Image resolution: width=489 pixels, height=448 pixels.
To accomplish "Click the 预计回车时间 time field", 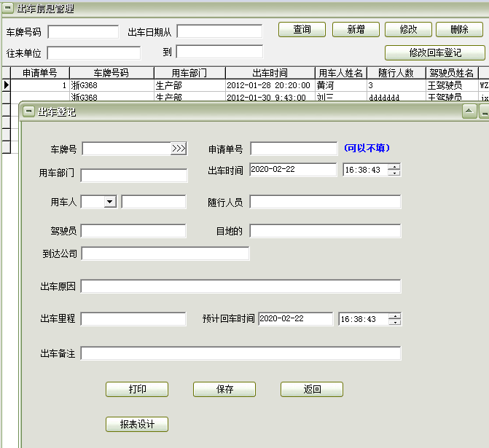I will tap(364, 319).
